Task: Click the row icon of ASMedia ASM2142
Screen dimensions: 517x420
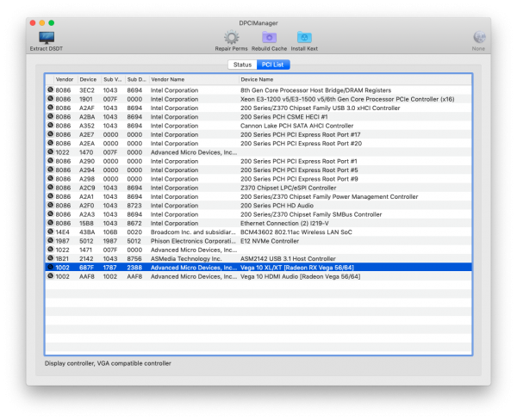Action: click(x=50, y=259)
